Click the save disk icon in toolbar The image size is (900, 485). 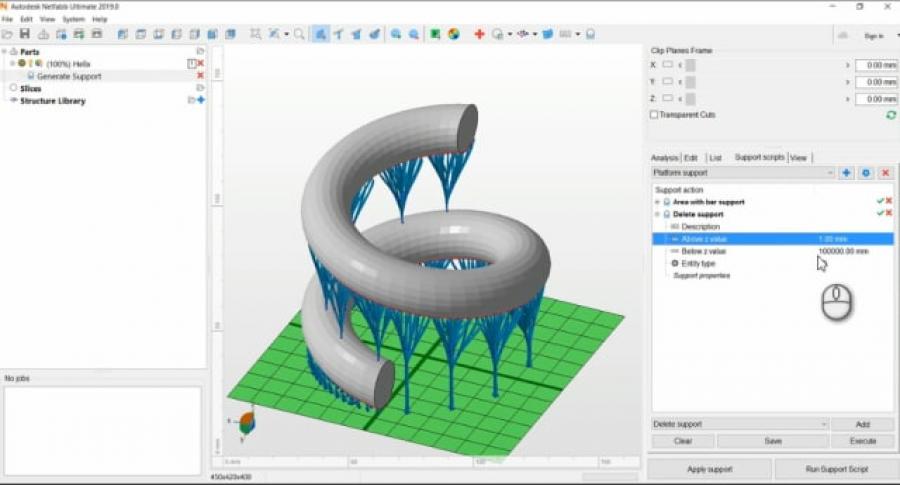(x=25, y=34)
